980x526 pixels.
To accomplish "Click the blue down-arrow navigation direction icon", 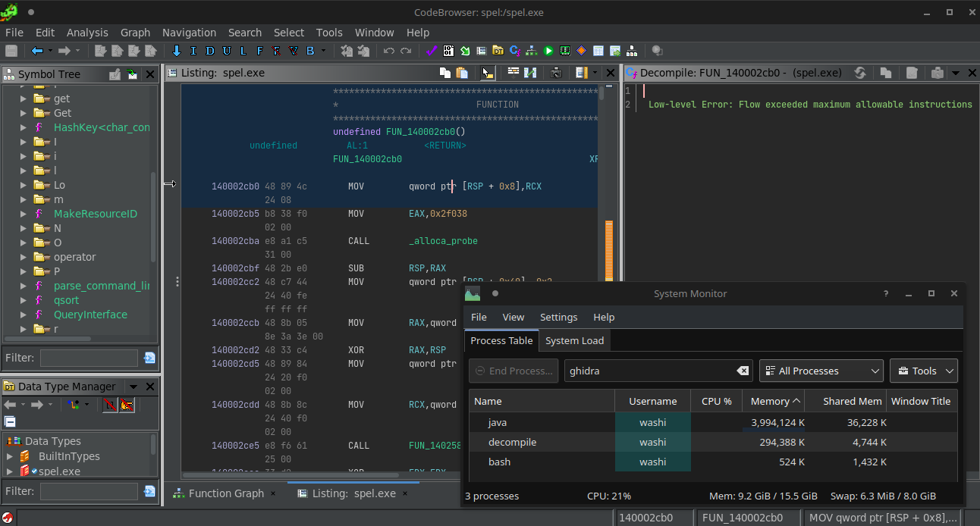I will 177,51.
